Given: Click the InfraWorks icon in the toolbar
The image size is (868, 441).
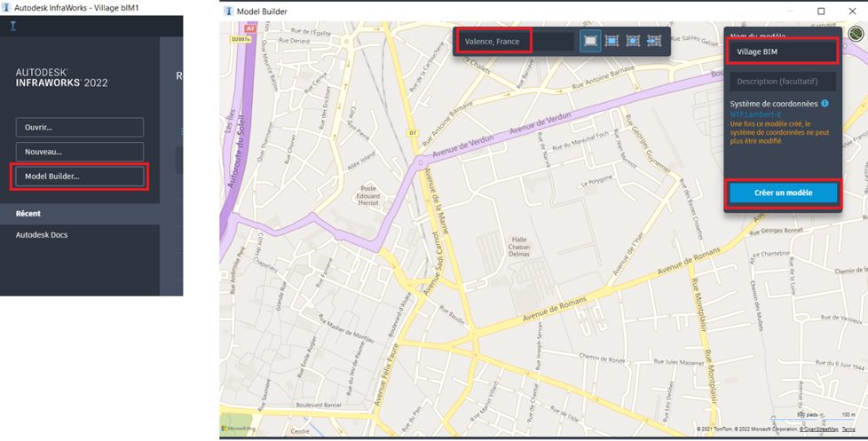Looking at the screenshot, I should (12, 25).
